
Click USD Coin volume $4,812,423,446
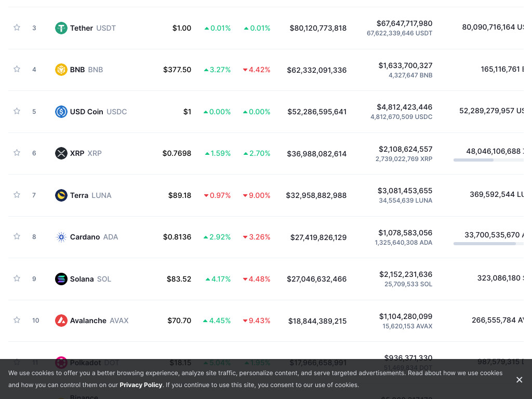click(x=404, y=107)
